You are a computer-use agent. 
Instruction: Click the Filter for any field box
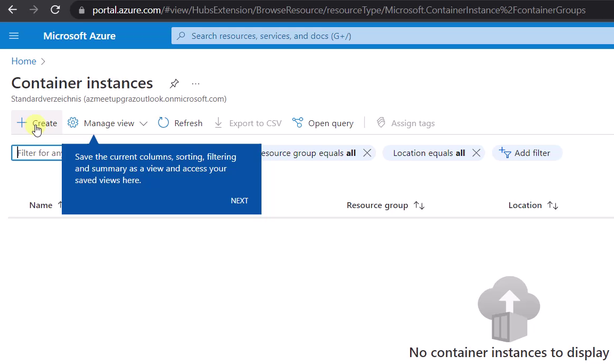pyautogui.click(x=37, y=153)
